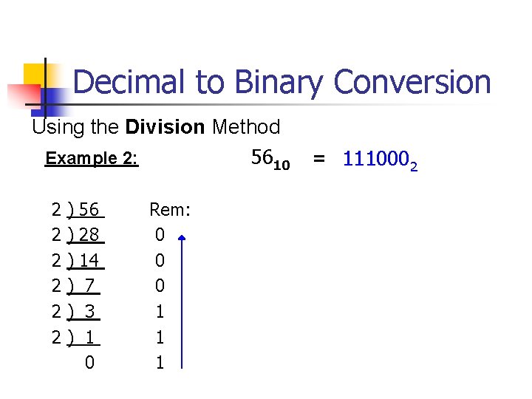
Task: Click the division row 2 ) 3
Action: (x=76, y=312)
